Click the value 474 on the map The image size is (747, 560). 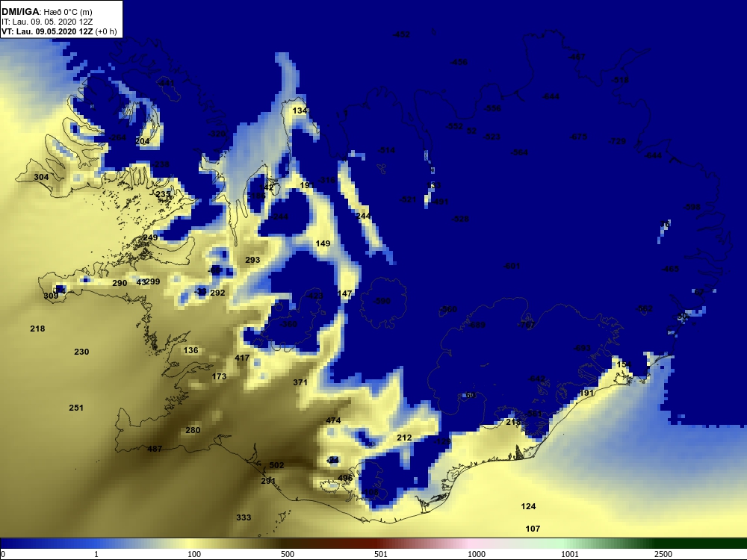333,420
